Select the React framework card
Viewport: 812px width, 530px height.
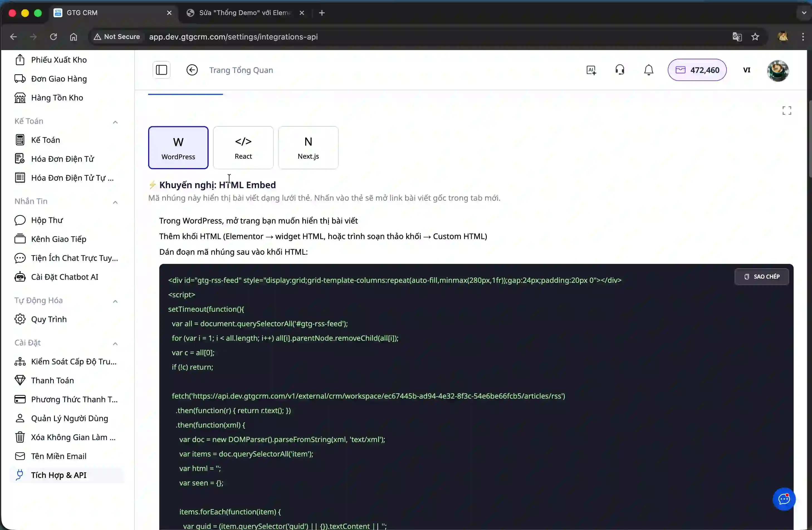pyautogui.click(x=243, y=147)
